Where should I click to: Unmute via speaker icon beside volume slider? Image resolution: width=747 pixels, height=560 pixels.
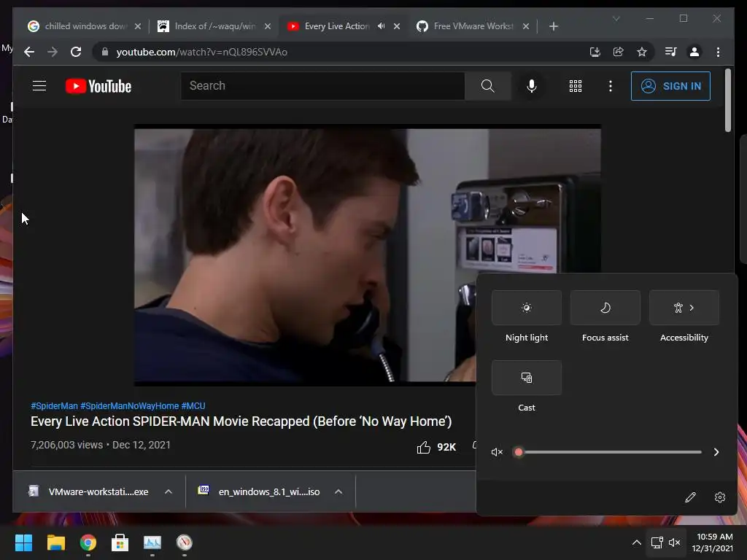[x=497, y=452]
